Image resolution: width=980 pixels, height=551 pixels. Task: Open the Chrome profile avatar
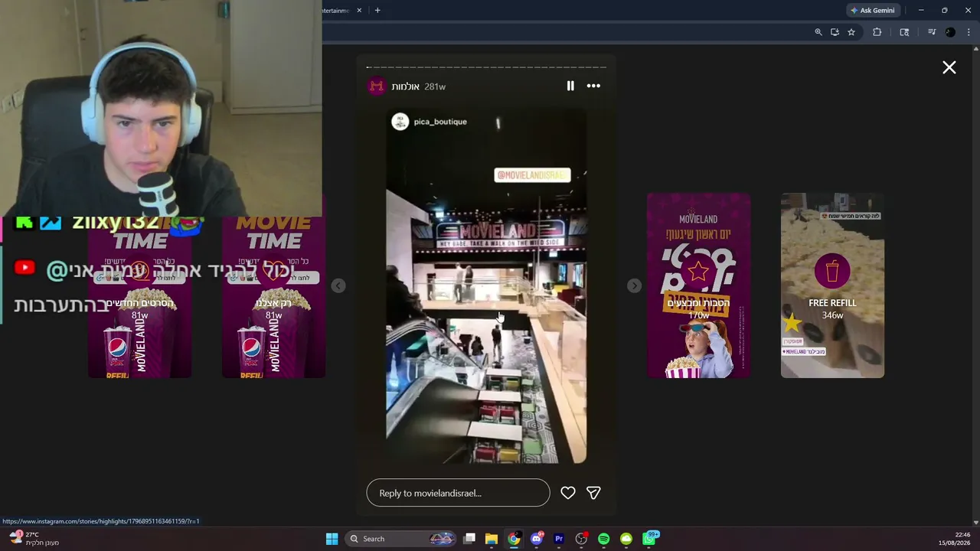point(950,32)
